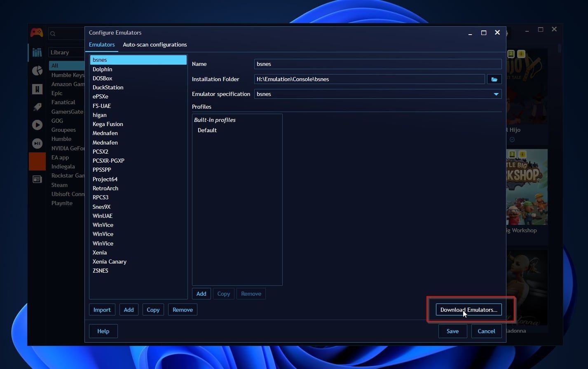Open the Playnite gamepad main menu icon
The image size is (588, 369).
37,33
